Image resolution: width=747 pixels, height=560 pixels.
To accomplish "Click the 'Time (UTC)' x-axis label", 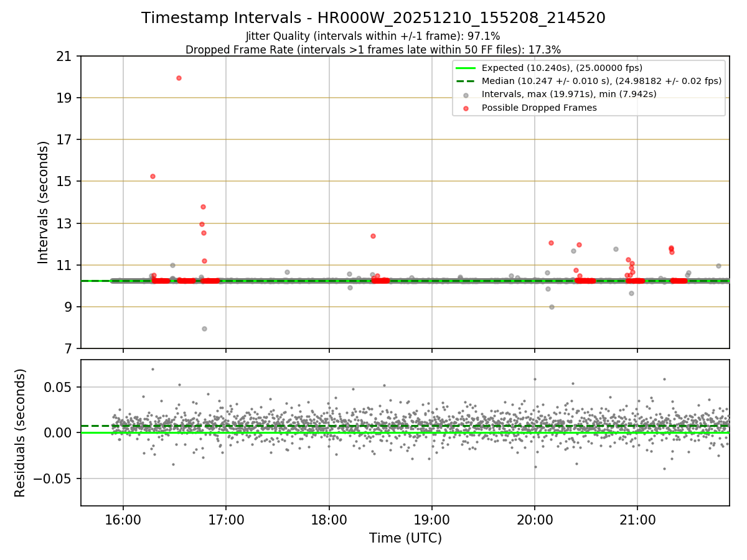I will [x=405, y=538].
